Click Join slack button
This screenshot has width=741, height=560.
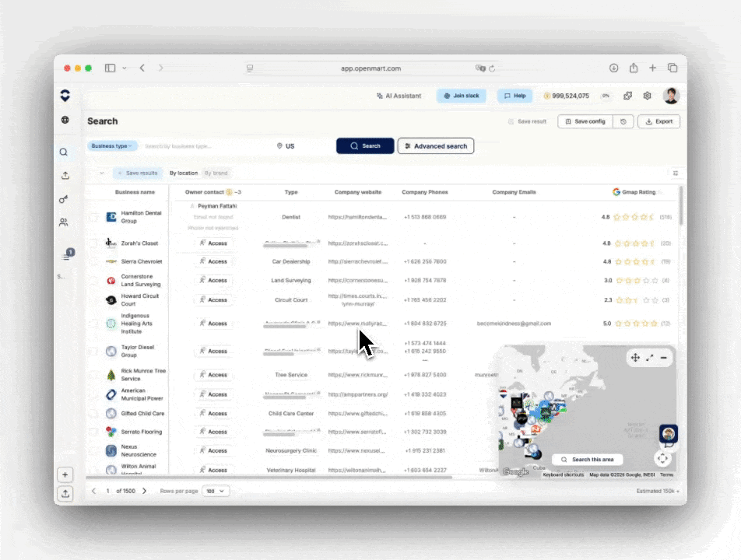(x=462, y=96)
